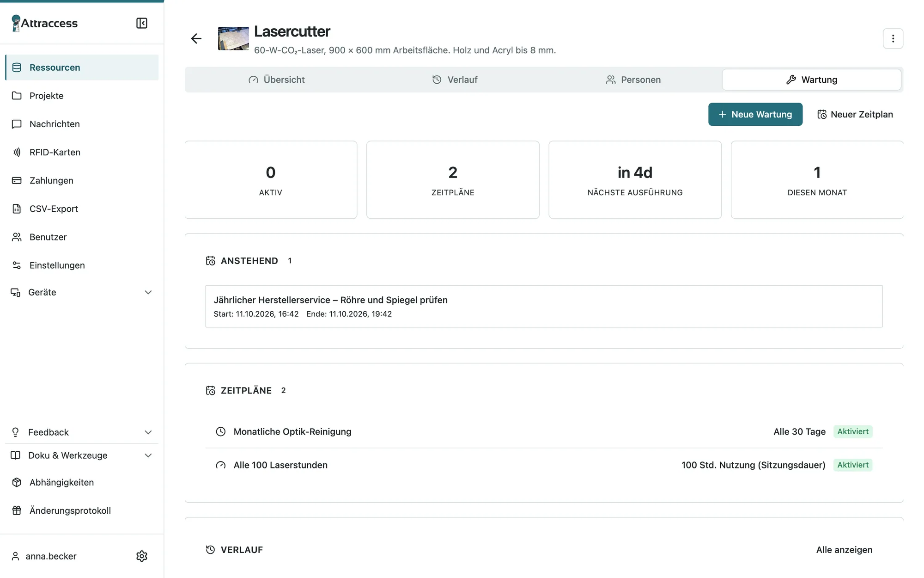Open Projekte in the sidebar
The image size is (924, 578).
pyautogui.click(x=82, y=96)
